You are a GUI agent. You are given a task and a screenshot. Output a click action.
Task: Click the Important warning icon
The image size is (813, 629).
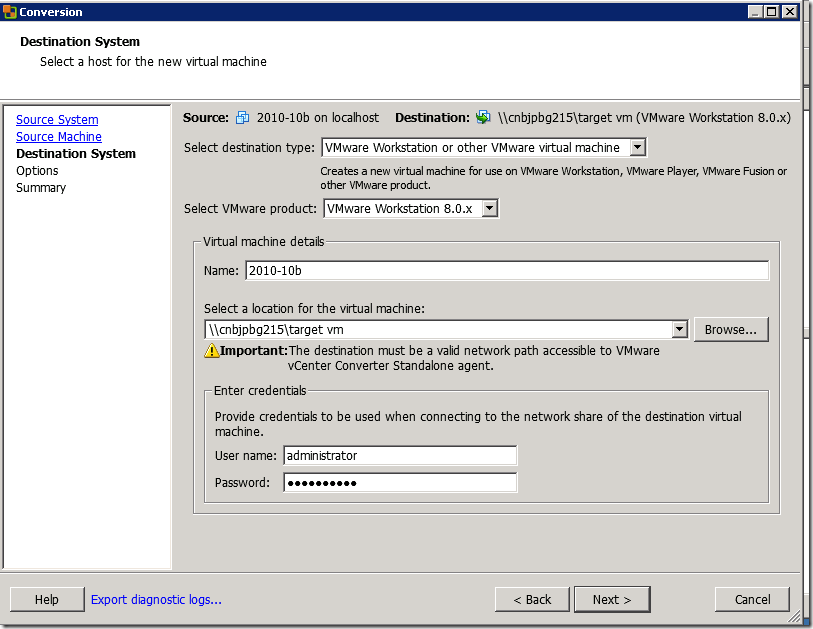point(212,351)
